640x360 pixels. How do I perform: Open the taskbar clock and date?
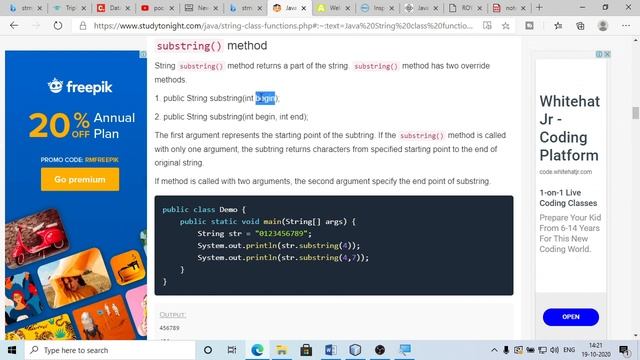point(596,350)
